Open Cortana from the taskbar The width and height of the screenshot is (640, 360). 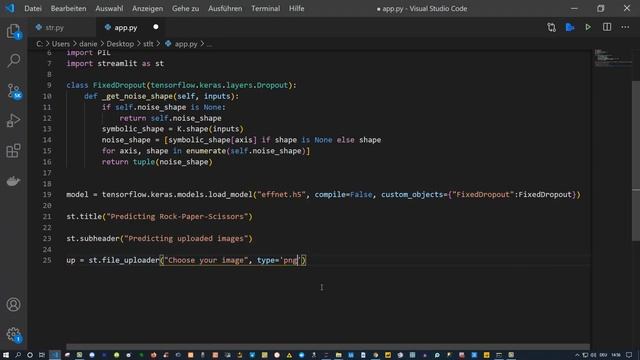30,355
